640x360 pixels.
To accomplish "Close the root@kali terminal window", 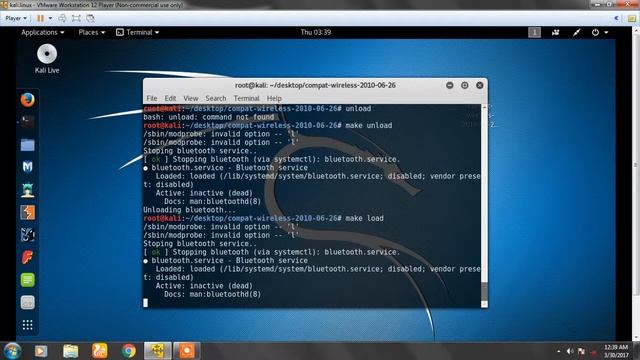I will (x=480, y=85).
